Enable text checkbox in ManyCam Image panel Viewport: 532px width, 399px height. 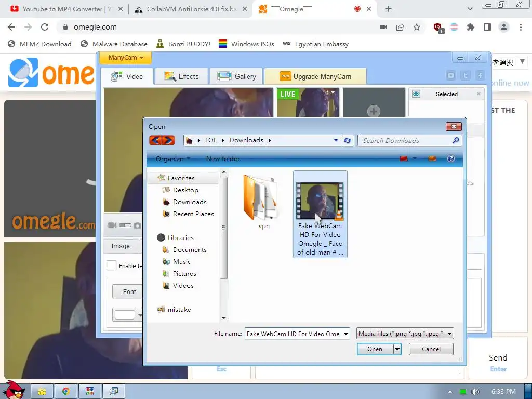click(x=112, y=265)
